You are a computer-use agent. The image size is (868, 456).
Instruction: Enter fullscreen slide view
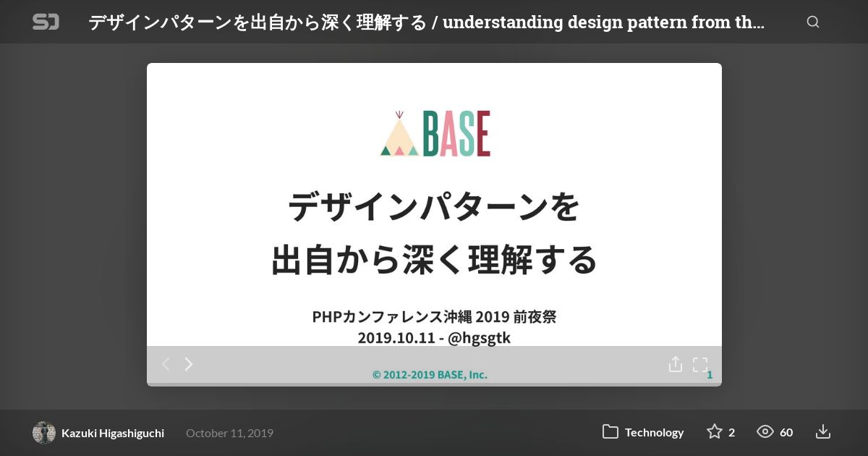click(700, 364)
